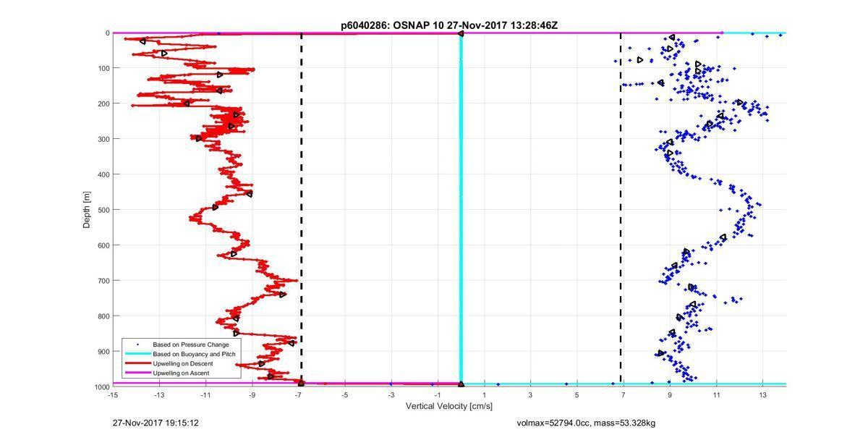Select the 'Depth [m]' y-axis label
The width and height of the screenshot is (868, 435).
click(87, 209)
